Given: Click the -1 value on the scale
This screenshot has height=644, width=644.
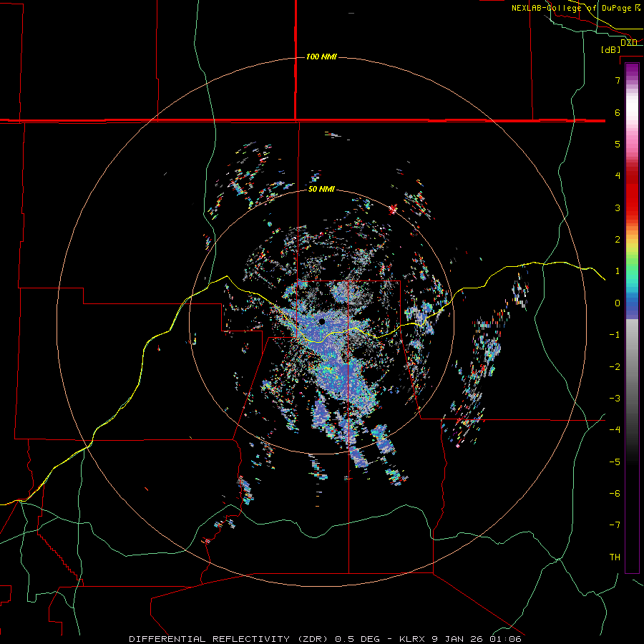Looking at the screenshot, I should [x=615, y=335].
